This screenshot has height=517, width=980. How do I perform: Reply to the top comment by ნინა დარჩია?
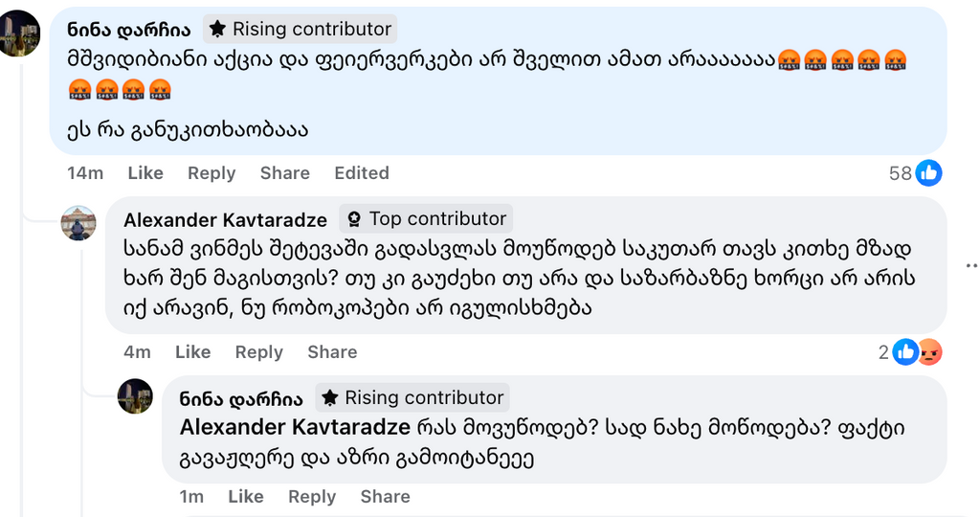point(212,173)
